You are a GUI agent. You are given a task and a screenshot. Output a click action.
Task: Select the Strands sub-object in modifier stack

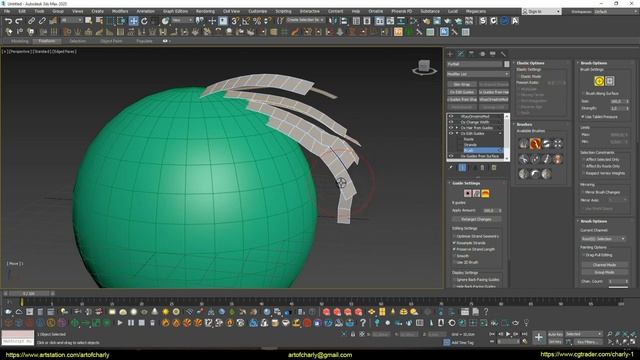pos(470,144)
